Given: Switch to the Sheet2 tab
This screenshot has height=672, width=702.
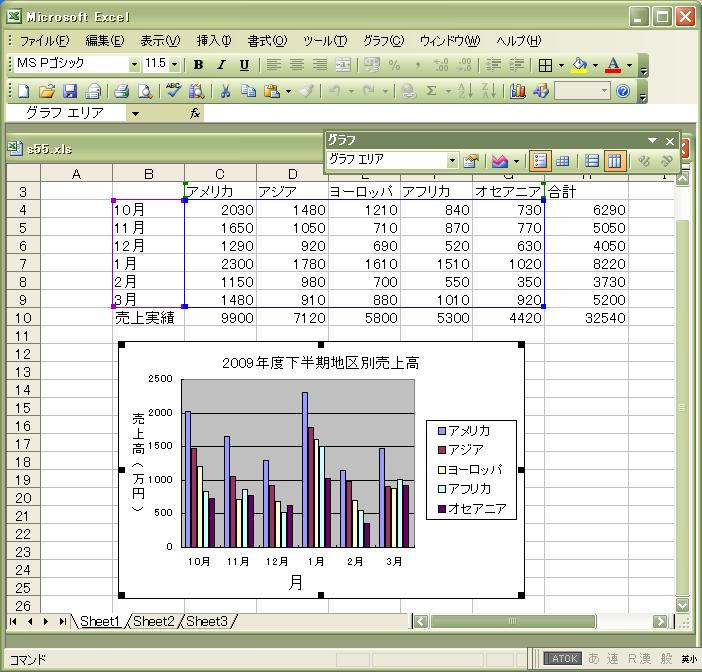Looking at the screenshot, I should 154,621.
